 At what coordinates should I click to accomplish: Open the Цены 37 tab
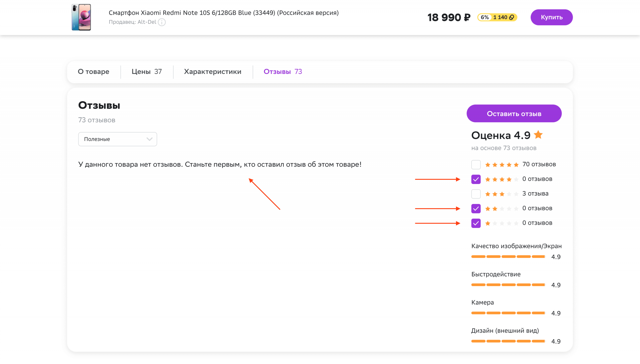147,72
